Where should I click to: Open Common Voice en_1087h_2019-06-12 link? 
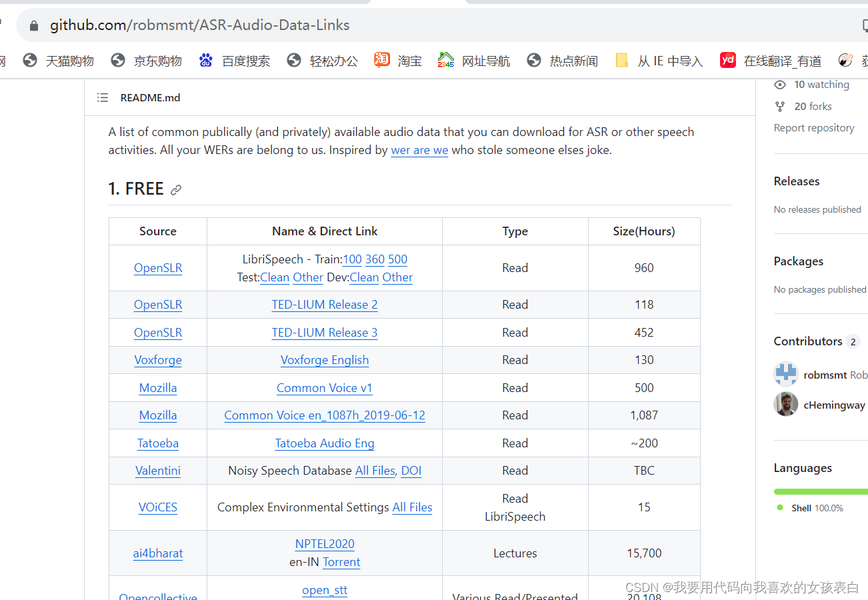[x=325, y=415]
